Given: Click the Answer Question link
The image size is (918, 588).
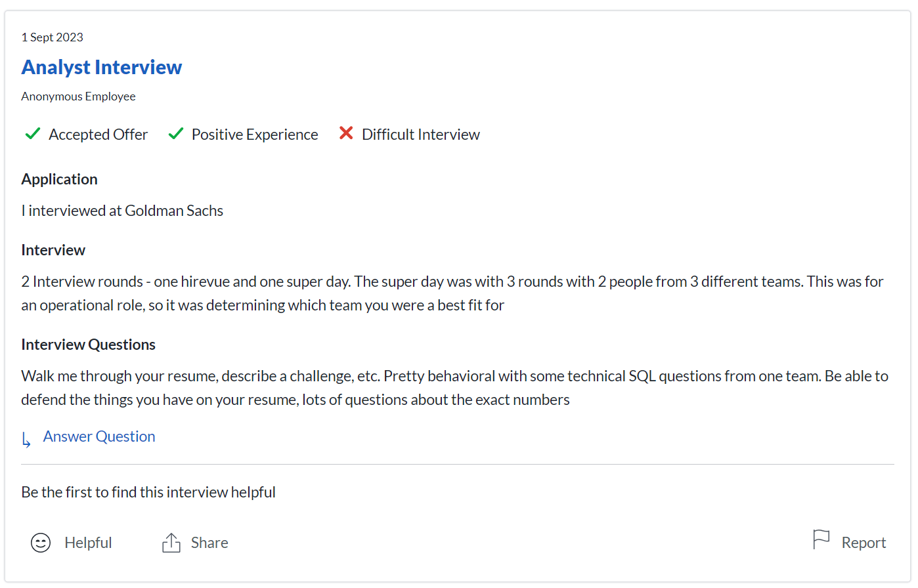Looking at the screenshot, I should (x=99, y=436).
